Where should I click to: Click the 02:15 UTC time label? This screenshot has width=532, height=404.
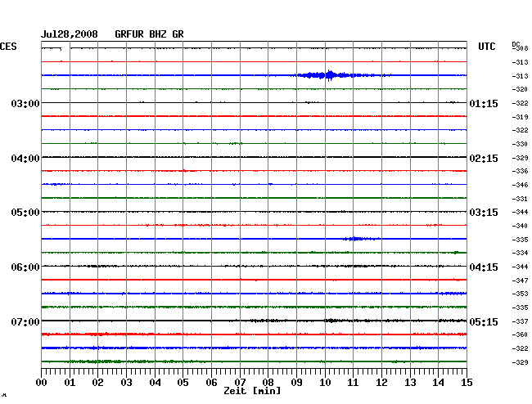tap(484, 159)
